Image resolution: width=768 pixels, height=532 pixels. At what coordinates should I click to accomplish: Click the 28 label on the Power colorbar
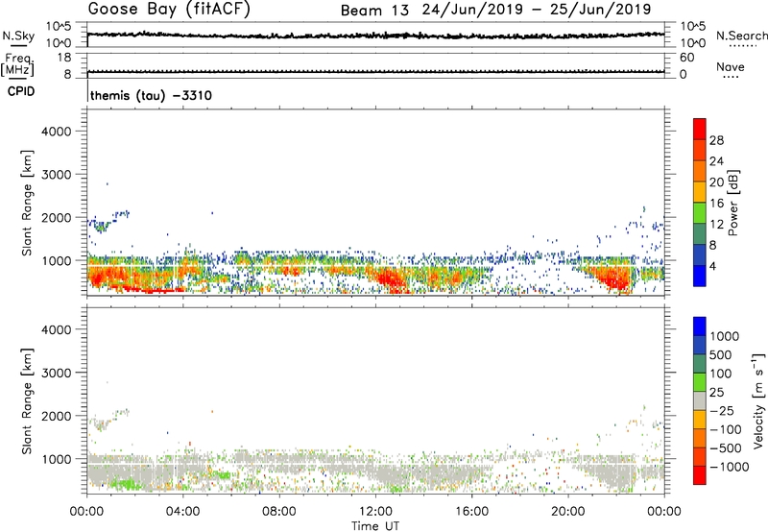coord(716,140)
